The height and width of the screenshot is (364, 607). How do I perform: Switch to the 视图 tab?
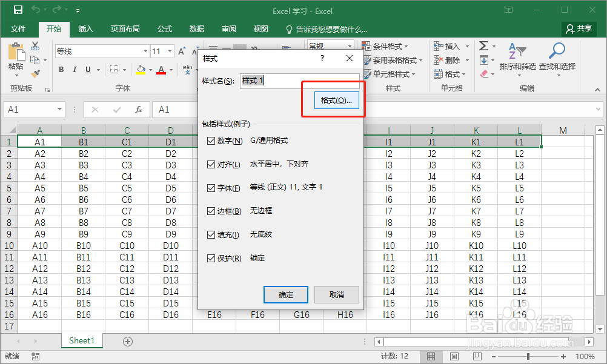[261, 29]
